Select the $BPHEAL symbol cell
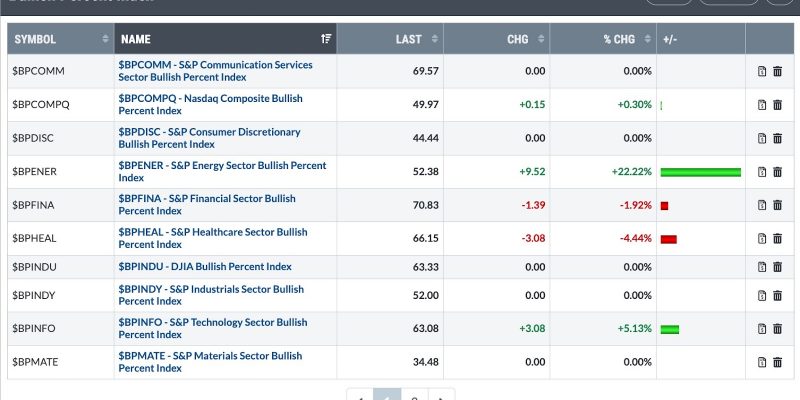The width and height of the screenshot is (800, 400). (61, 238)
